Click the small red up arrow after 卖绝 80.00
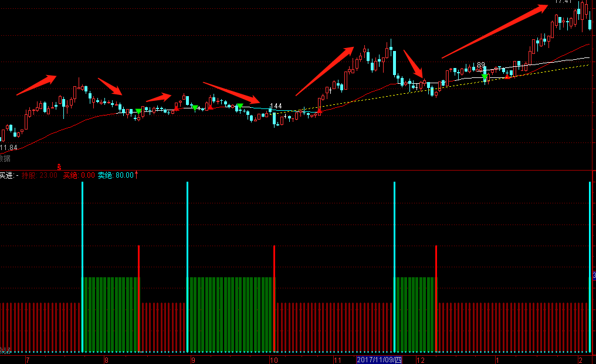The image size is (596, 364). tap(137, 175)
